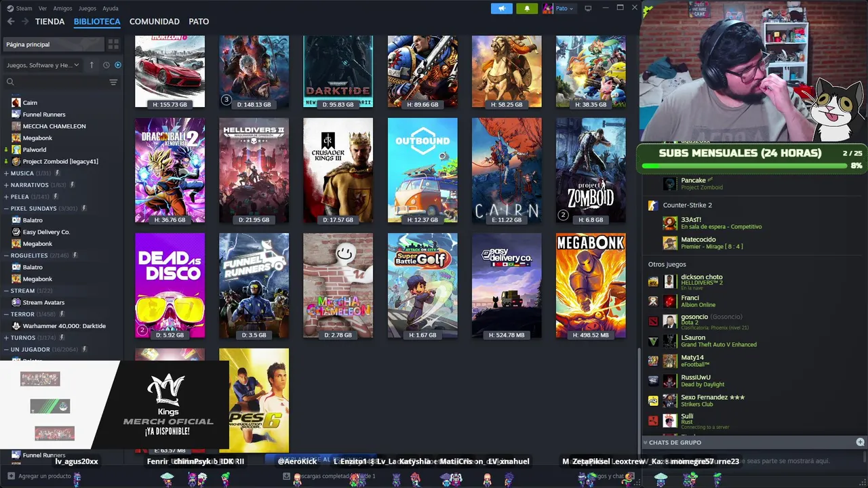Image resolution: width=868 pixels, height=488 pixels.
Task: Open Pato's profile avatar
Action: (x=548, y=8)
